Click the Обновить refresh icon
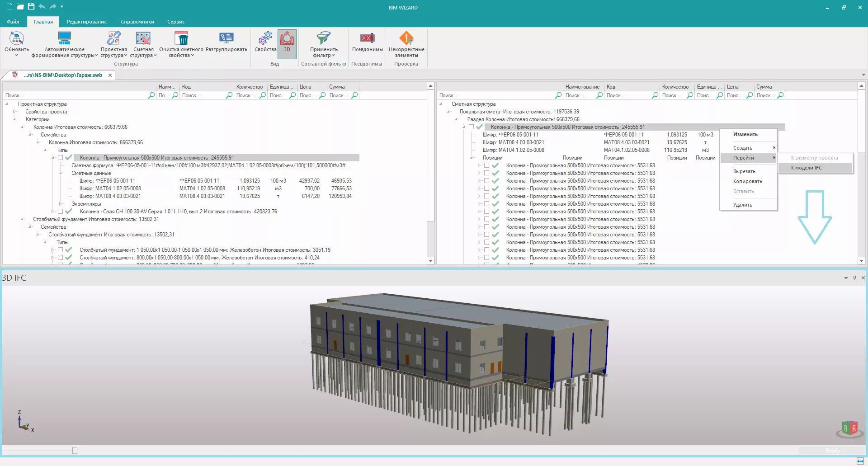 17,38
